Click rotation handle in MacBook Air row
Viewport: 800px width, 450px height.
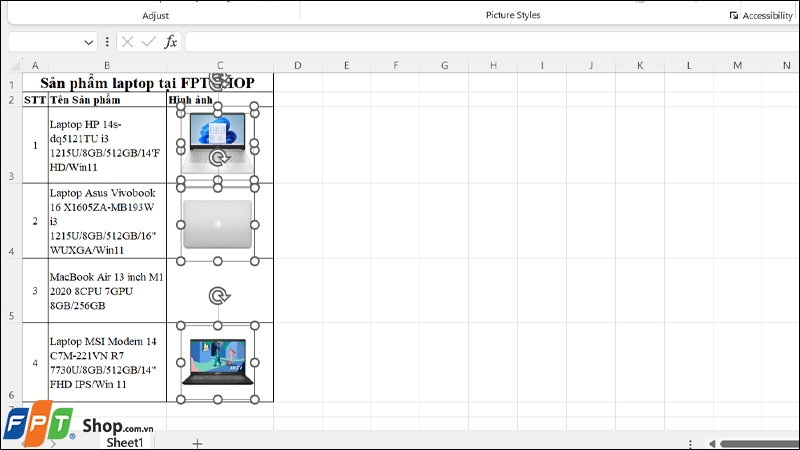click(x=219, y=295)
